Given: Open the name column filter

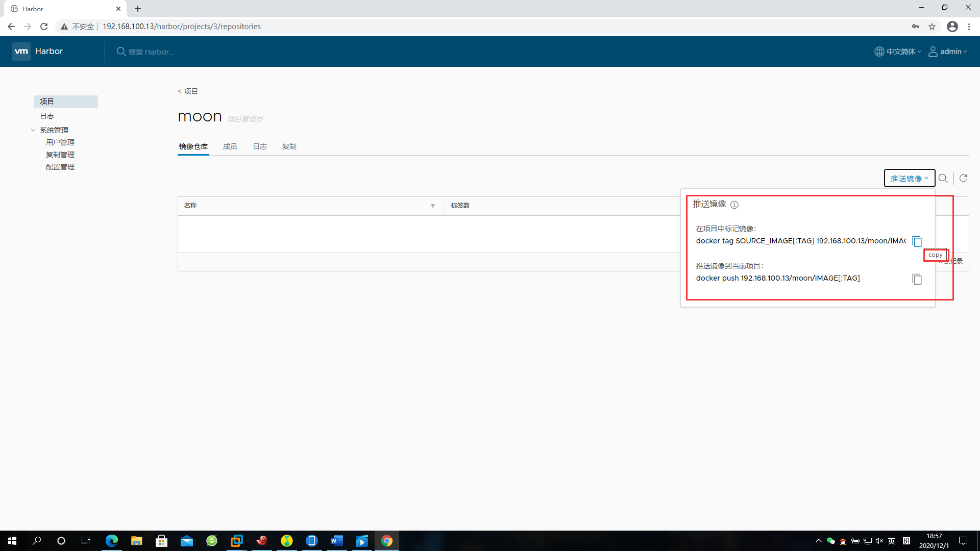Looking at the screenshot, I should coord(432,206).
